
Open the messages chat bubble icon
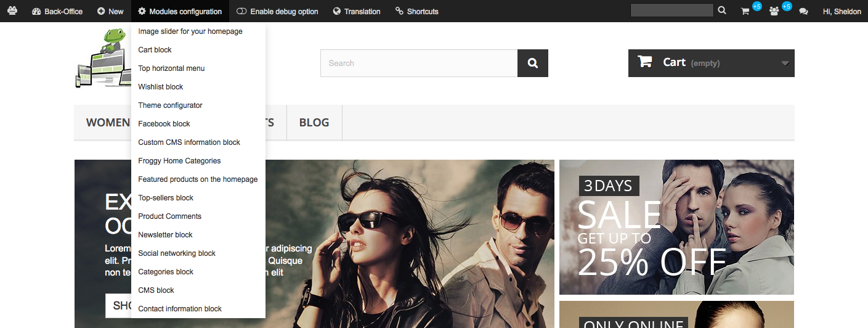tap(803, 11)
